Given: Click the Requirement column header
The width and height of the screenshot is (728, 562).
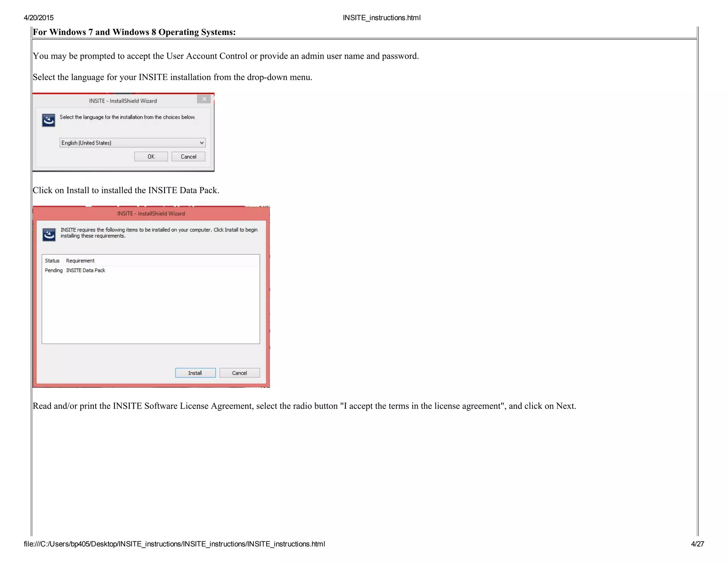Looking at the screenshot, I should tap(80, 261).
